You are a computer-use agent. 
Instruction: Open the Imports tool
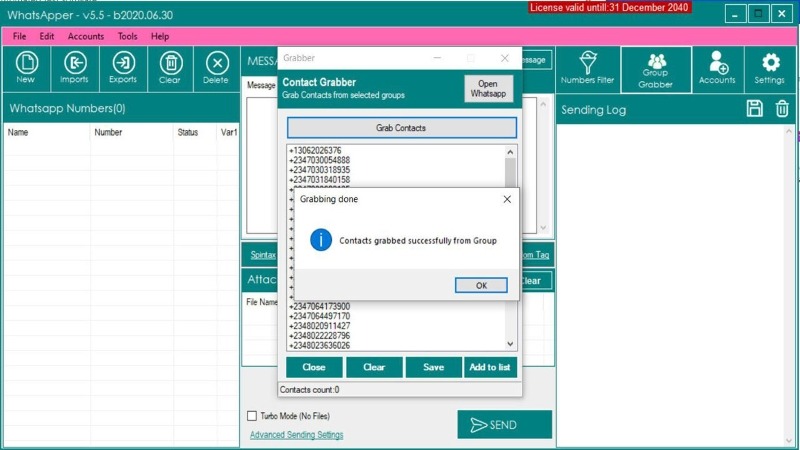click(x=74, y=68)
